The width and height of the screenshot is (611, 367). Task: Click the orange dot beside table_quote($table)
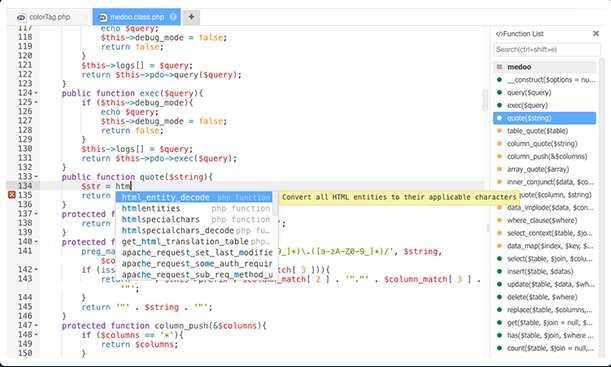click(x=499, y=131)
